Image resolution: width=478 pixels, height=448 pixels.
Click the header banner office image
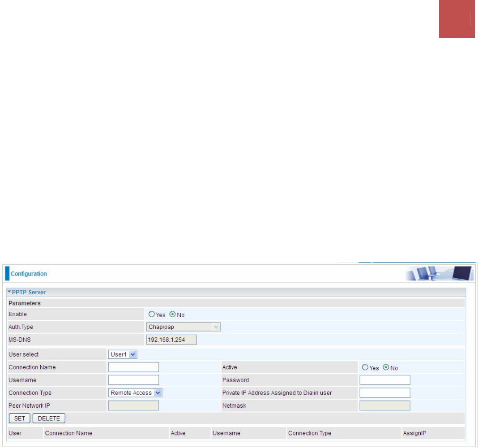click(440, 273)
